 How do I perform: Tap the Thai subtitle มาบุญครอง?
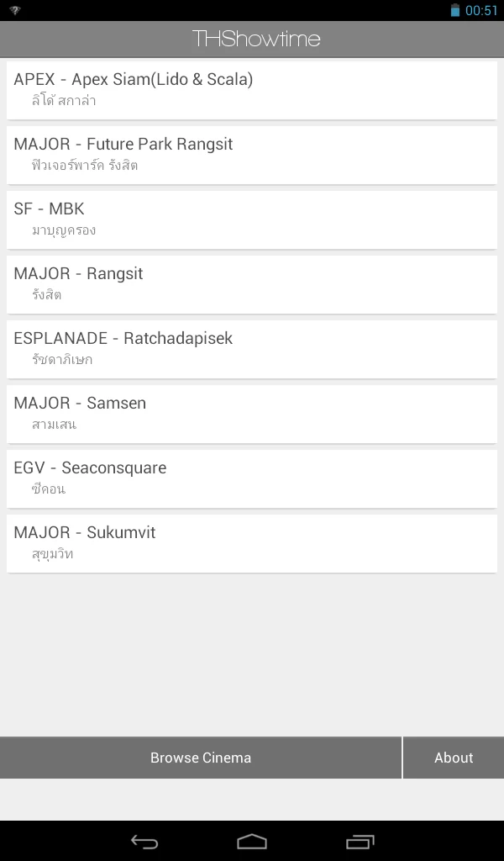pyautogui.click(x=64, y=230)
